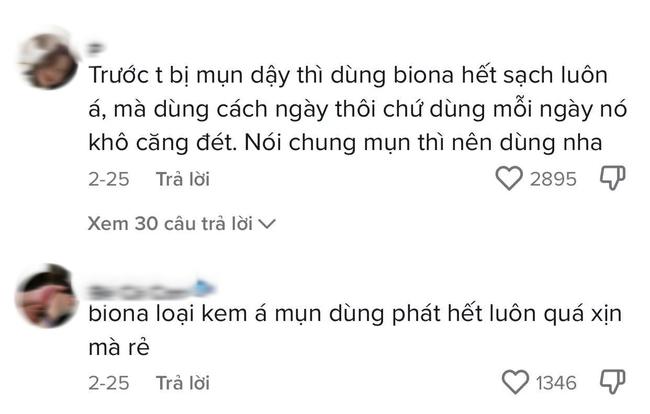650x414 pixels.
Task: Click the '2-25' date on second comment
Action: coord(107,383)
